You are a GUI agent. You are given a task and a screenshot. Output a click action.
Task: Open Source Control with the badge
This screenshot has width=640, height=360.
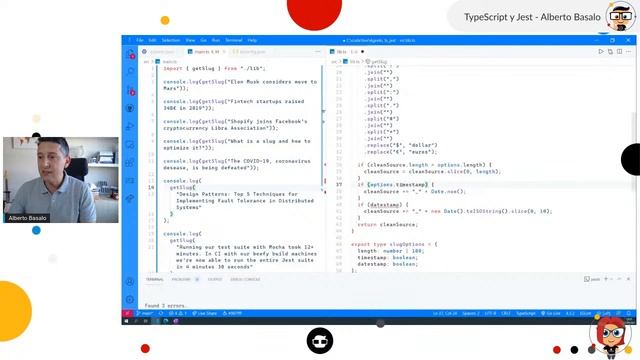click(x=130, y=90)
